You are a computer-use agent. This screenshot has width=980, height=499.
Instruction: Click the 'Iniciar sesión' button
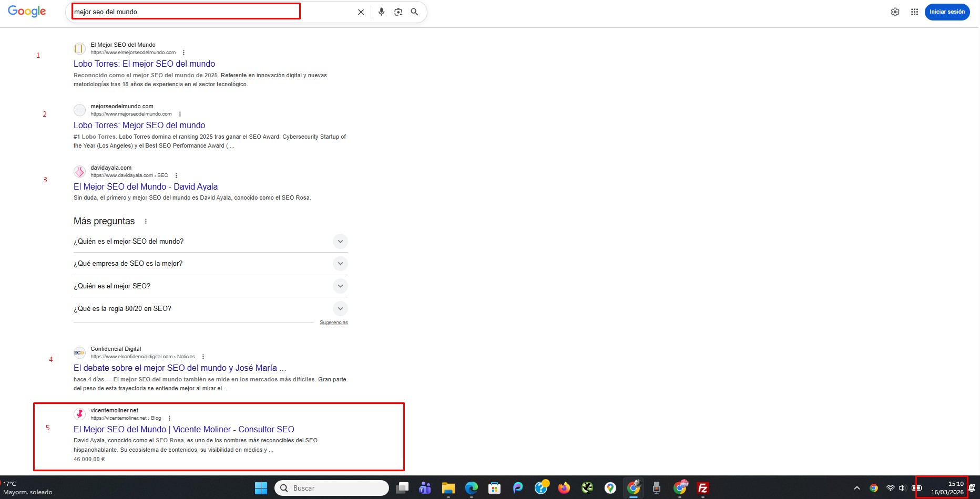pyautogui.click(x=947, y=12)
